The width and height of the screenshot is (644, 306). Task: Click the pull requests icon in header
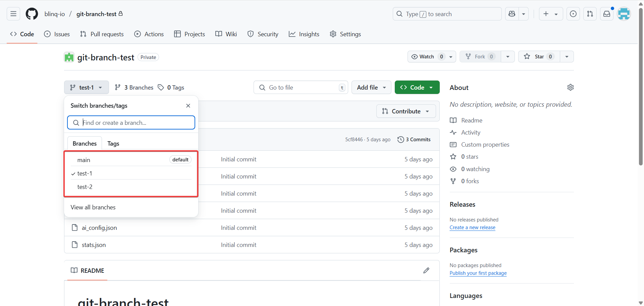point(590,14)
